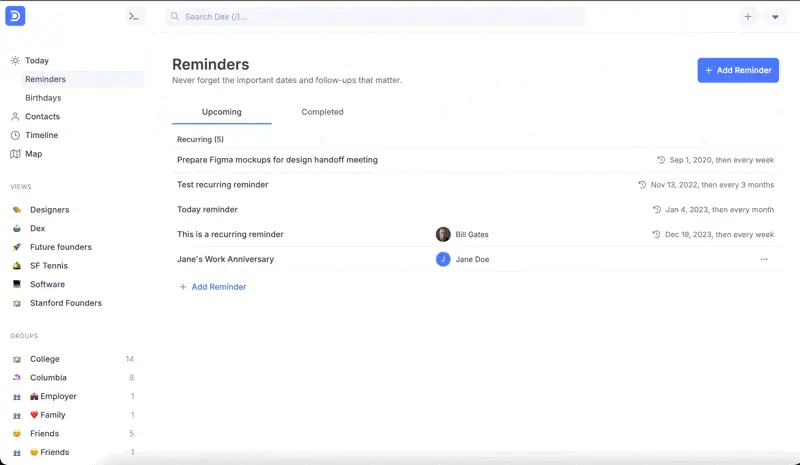Image resolution: width=800 pixels, height=465 pixels.
Task: Click the recurrence icon beside Jan 4, 2023
Action: point(657,210)
